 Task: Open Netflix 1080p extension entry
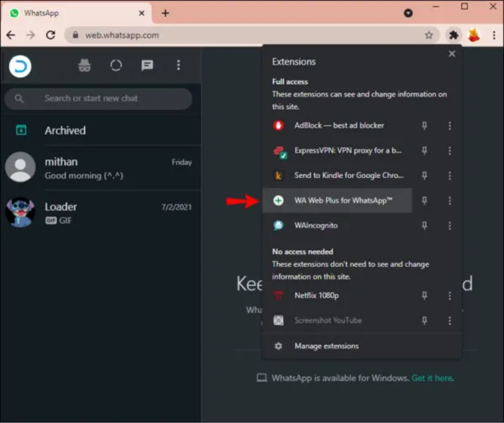(x=338, y=295)
